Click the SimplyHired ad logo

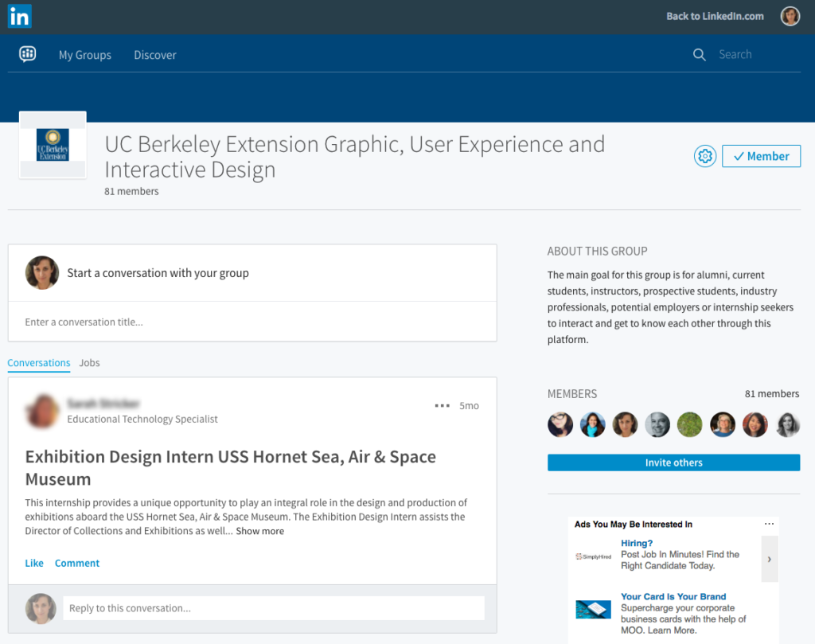(x=594, y=556)
